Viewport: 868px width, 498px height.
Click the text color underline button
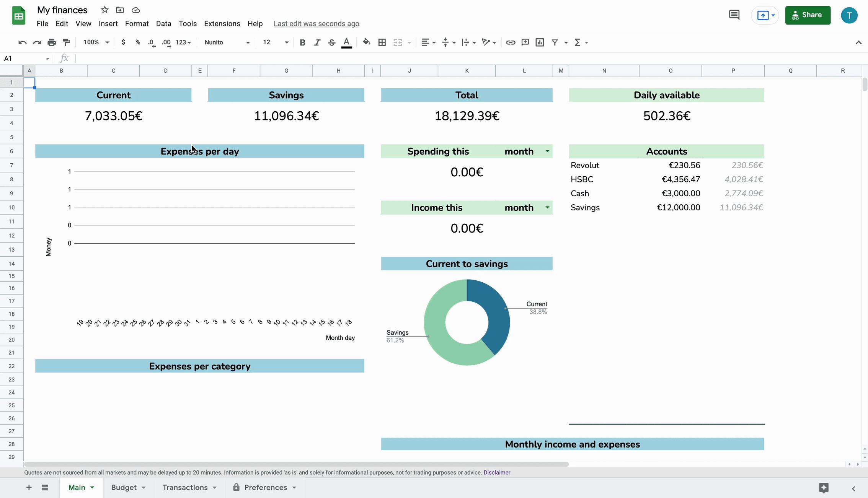(x=346, y=42)
